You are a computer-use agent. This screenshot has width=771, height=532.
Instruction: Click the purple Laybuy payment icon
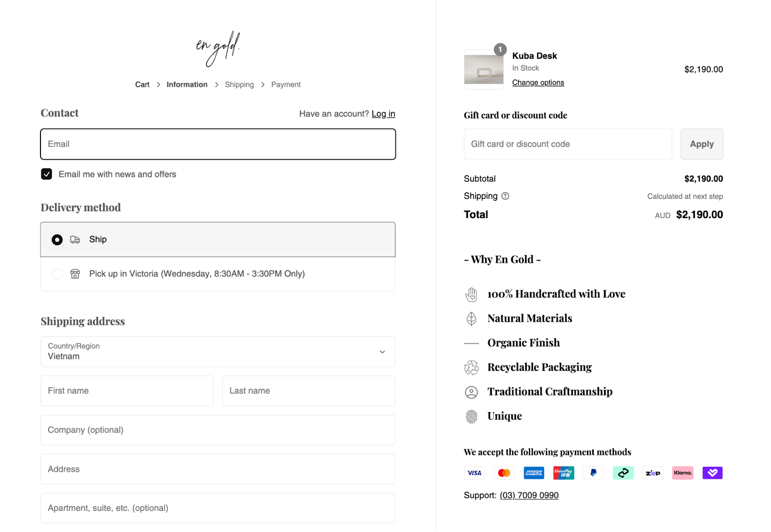[712, 473]
